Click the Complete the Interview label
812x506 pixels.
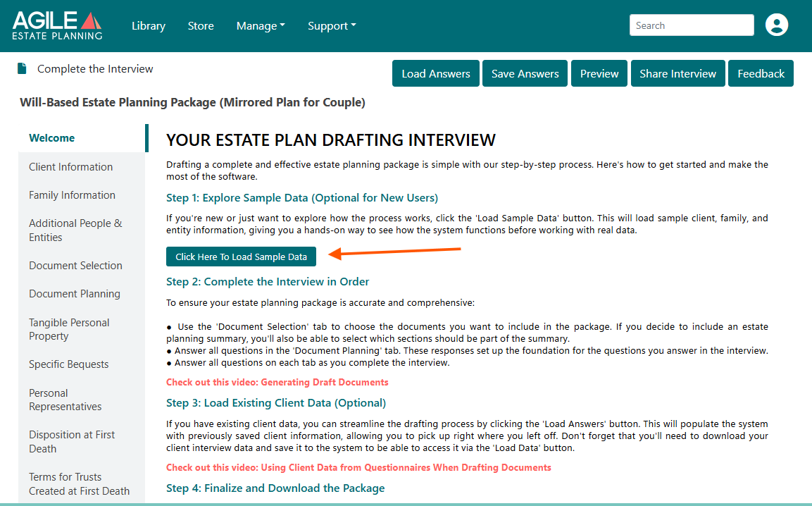(95, 68)
